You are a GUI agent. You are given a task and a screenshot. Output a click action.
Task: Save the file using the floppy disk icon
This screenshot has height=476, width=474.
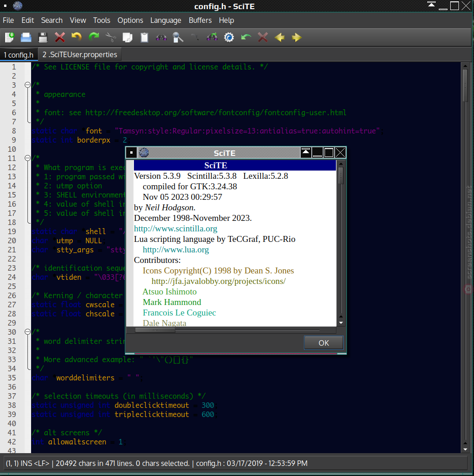(x=43, y=37)
